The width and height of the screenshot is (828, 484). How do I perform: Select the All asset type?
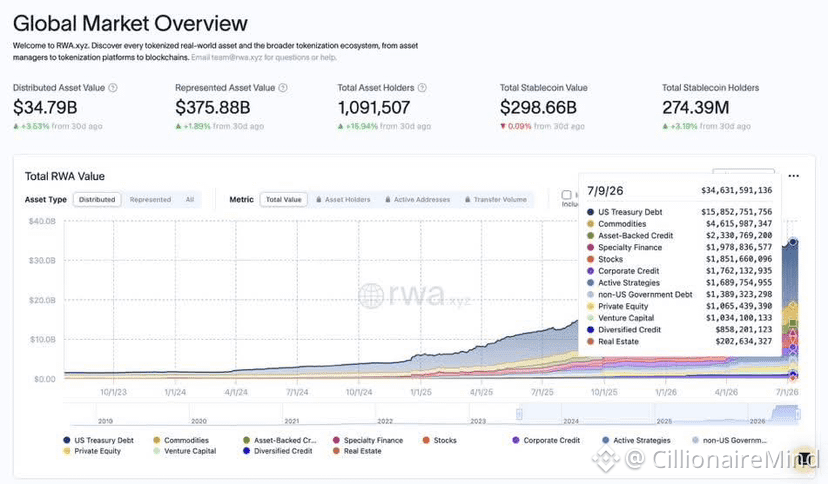[x=190, y=200]
